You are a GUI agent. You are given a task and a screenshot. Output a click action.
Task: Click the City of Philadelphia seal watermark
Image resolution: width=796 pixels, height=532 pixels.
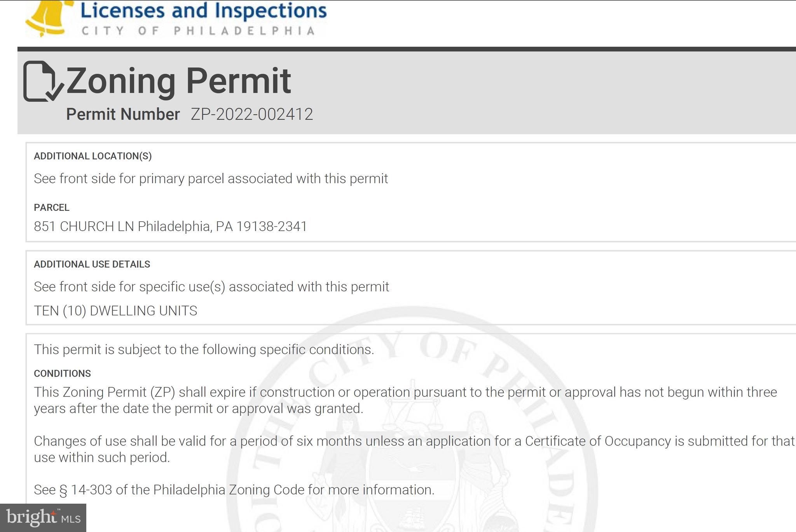click(412, 427)
